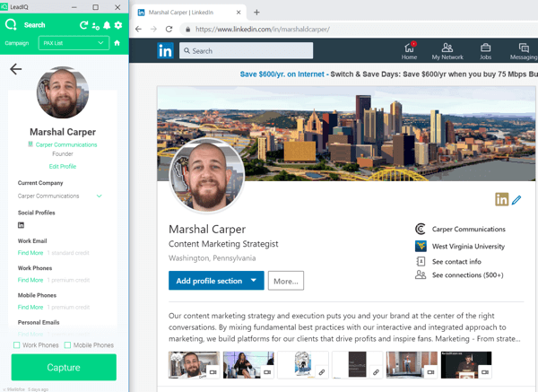The height and width of the screenshot is (392, 538).
Task: Open third media thumbnail link item
Action: (303, 365)
